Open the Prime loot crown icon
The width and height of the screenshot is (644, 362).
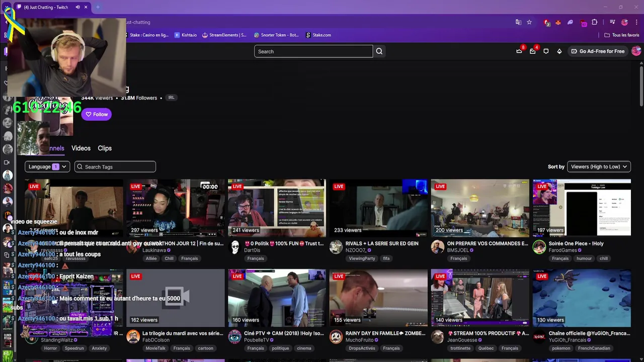(519, 51)
